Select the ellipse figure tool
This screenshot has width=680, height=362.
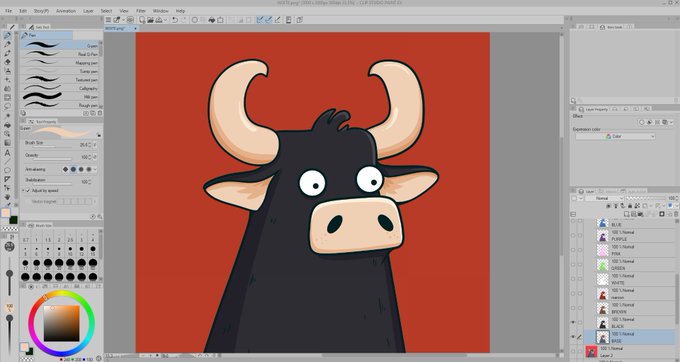coord(7,170)
